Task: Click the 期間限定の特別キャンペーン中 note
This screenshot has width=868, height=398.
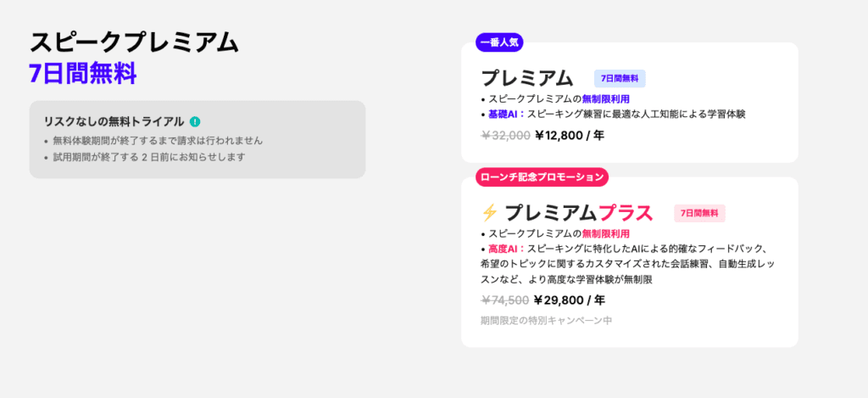Action: 547,321
